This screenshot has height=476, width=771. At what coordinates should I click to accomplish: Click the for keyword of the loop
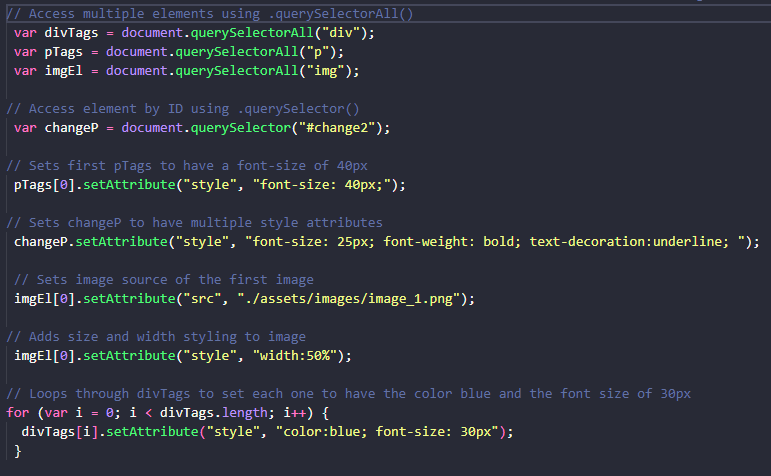(18, 413)
